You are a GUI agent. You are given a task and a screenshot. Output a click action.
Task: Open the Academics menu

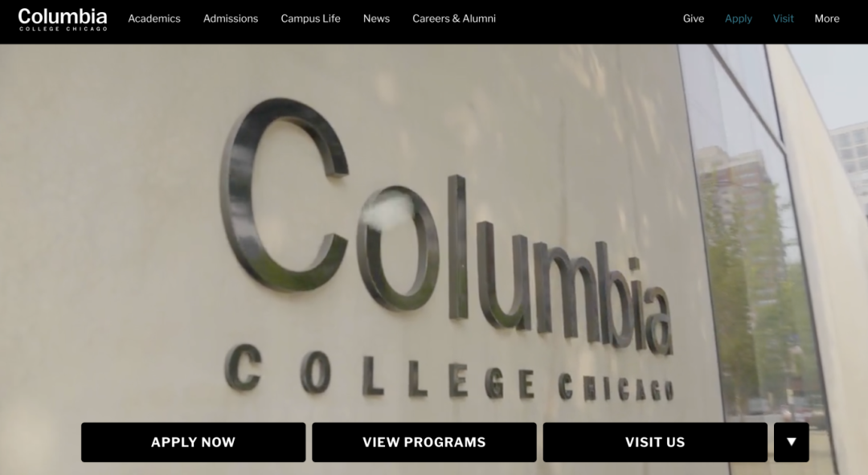[x=154, y=18]
